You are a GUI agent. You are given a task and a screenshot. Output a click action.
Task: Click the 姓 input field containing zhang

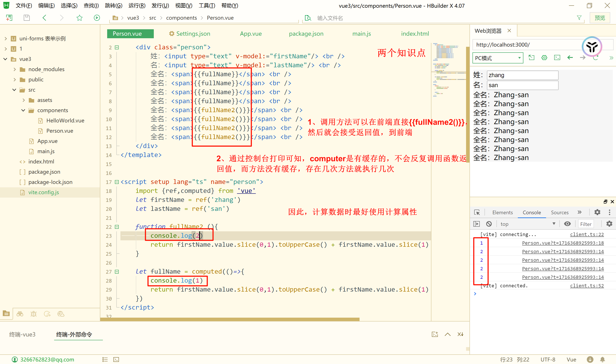(x=522, y=75)
